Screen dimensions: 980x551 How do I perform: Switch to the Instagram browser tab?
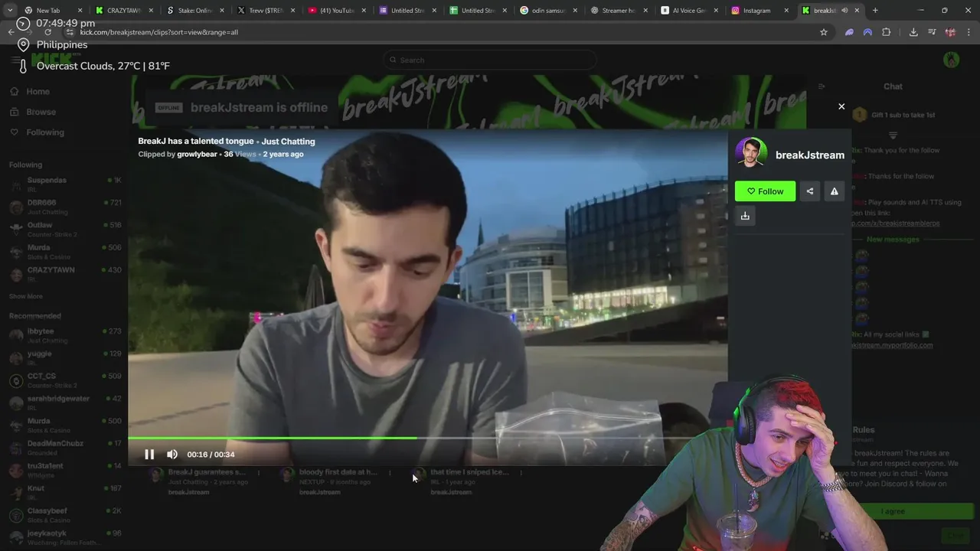[757, 11]
